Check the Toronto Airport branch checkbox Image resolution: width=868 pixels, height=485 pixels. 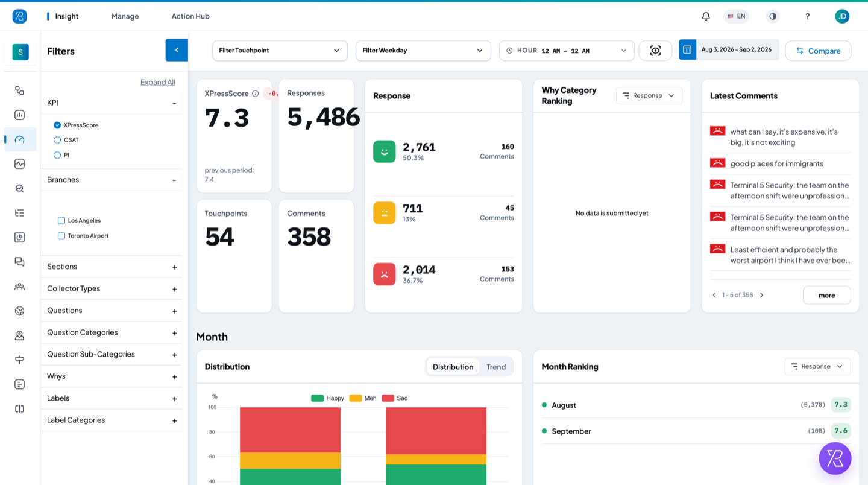click(x=61, y=236)
